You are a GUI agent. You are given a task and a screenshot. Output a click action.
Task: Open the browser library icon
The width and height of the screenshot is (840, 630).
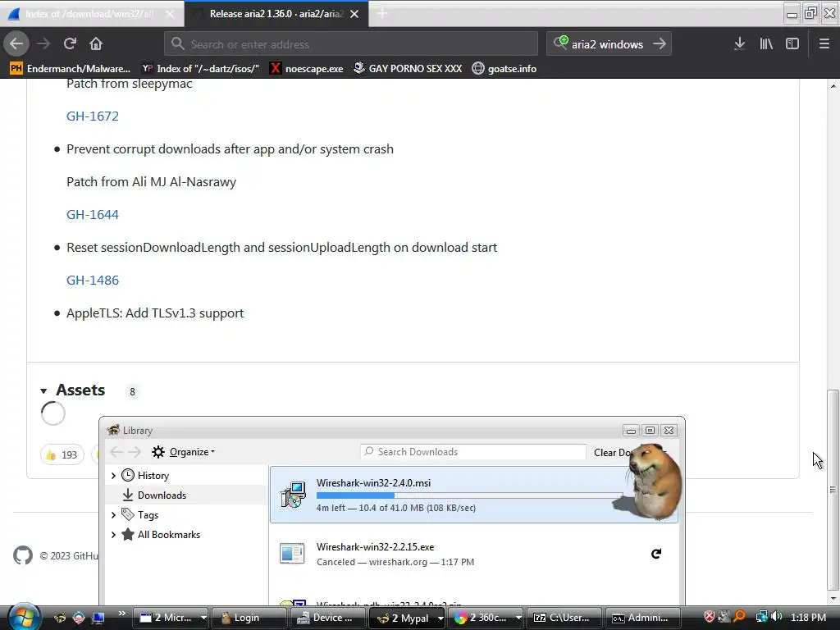(x=766, y=43)
